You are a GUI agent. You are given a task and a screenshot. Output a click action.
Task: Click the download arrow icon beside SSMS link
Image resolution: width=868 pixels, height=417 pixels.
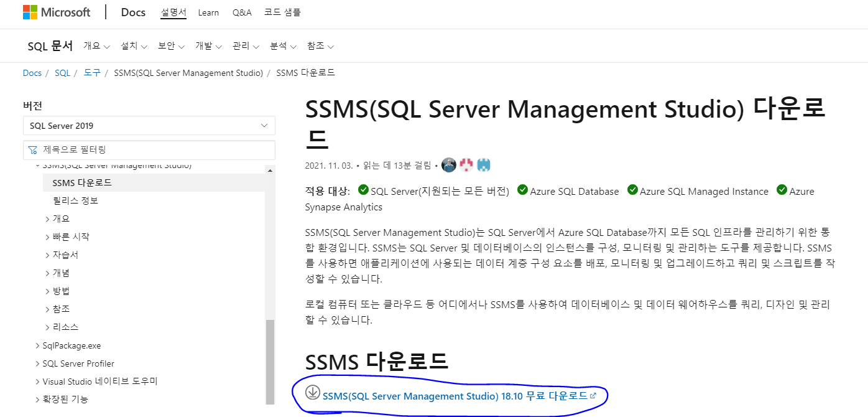(313, 393)
